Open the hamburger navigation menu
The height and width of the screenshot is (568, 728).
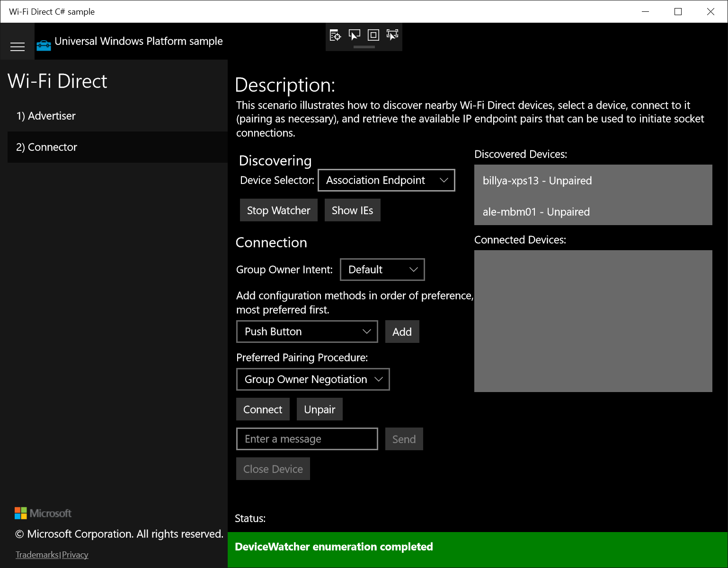[18, 46]
